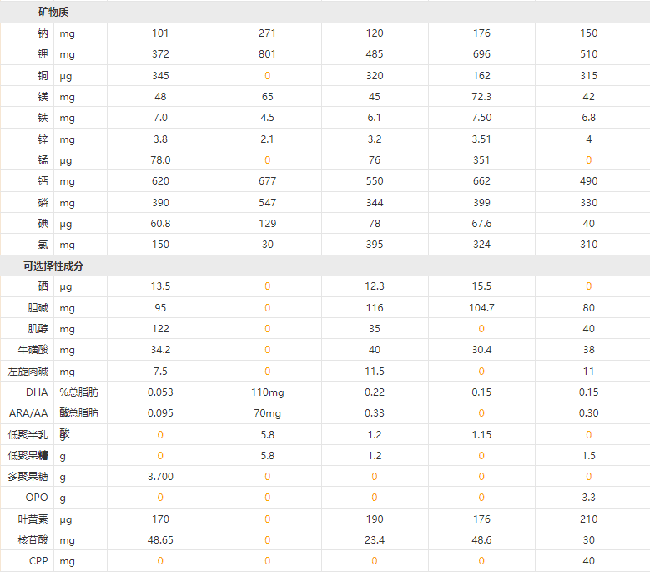Click the DHA value 110mg
Viewport: 650px width, 572px height.
tap(268, 392)
